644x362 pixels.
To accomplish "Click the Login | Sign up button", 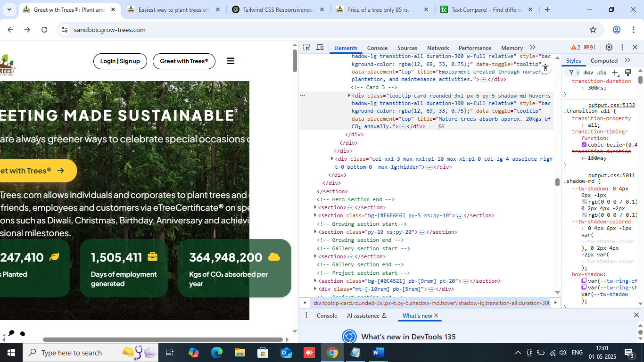I will 120,61.
